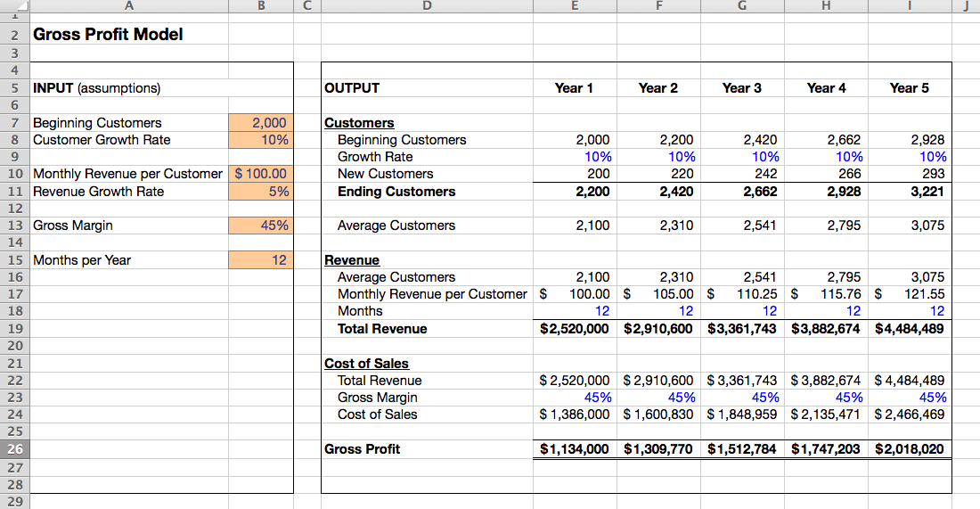Click the Year 3 column heading cell
The height and width of the screenshot is (509, 980).
741,88
